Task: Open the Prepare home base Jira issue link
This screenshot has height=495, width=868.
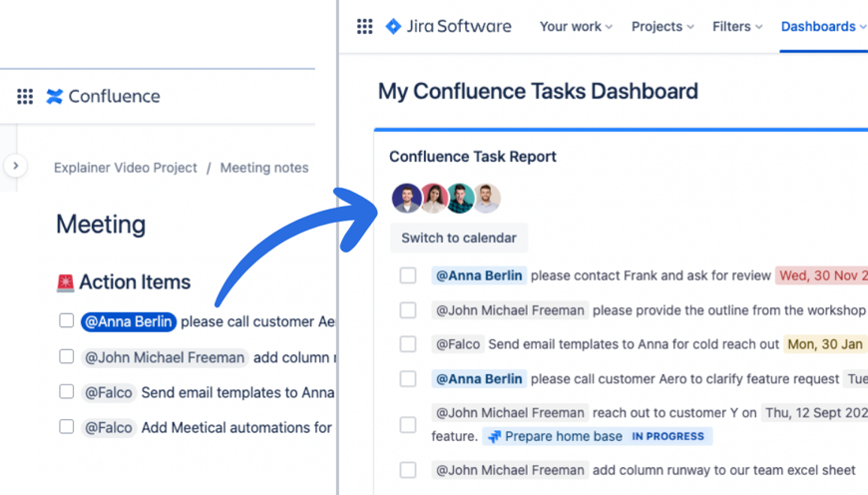Action: click(563, 436)
